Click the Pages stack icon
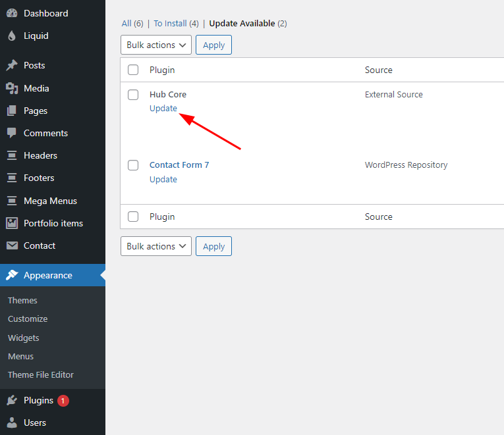The height and width of the screenshot is (435, 504). (12, 111)
